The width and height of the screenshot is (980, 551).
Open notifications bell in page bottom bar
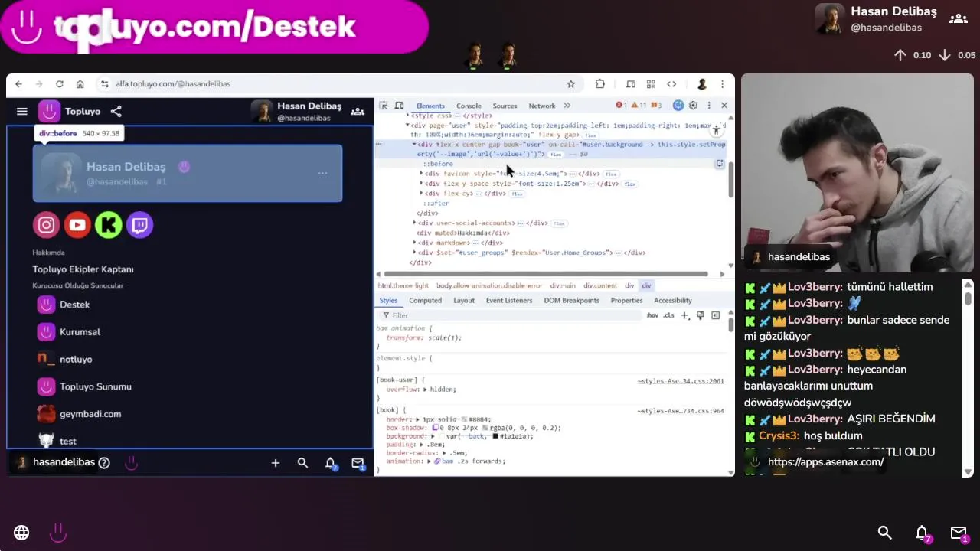[330, 463]
